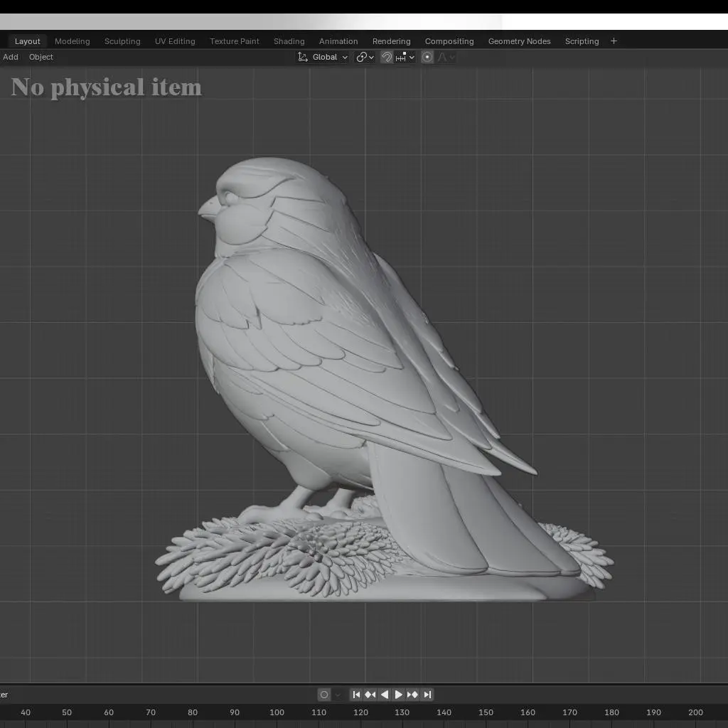728x728 pixels.
Task: Open the Geometry Nodes workspace
Action: pyautogui.click(x=519, y=41)
